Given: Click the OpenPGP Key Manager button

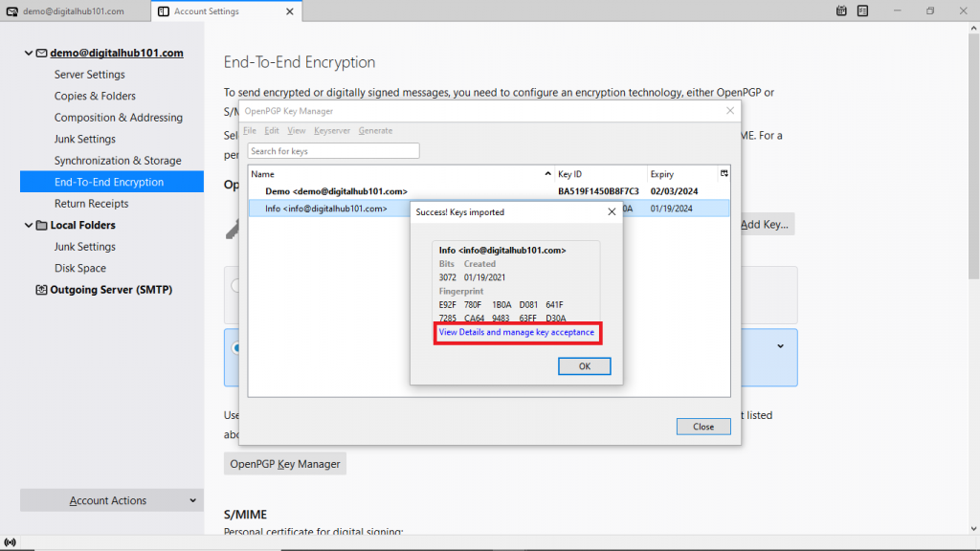Looking at the screenshot, I should [285, 464].
